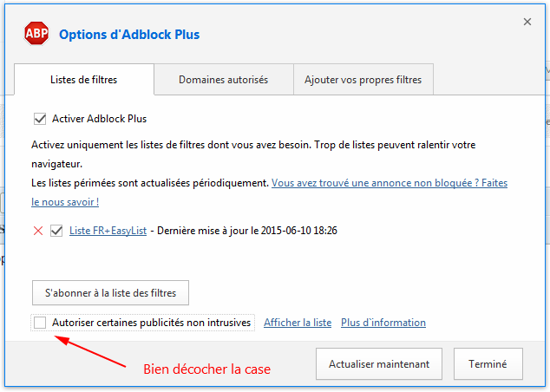Viewport: 550px width, 392px height.
Task: Click S'abonner à la liste des filtres
Action: (x=110, y=293)
